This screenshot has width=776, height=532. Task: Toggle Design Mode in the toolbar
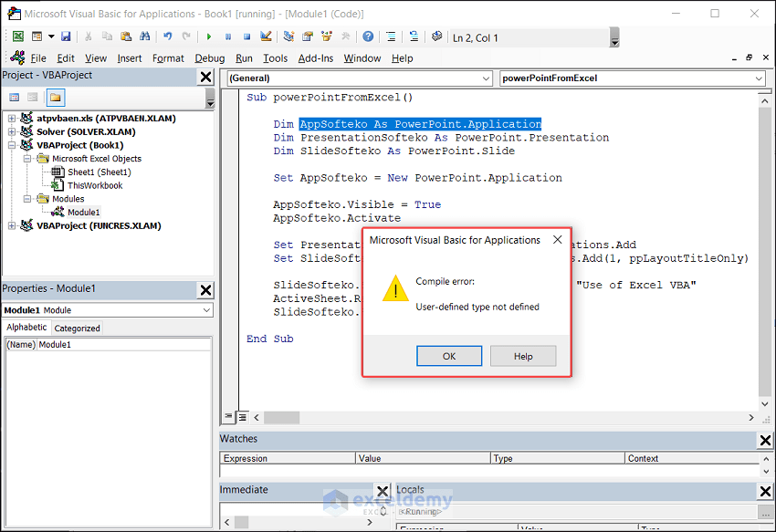tap(266, 37)
